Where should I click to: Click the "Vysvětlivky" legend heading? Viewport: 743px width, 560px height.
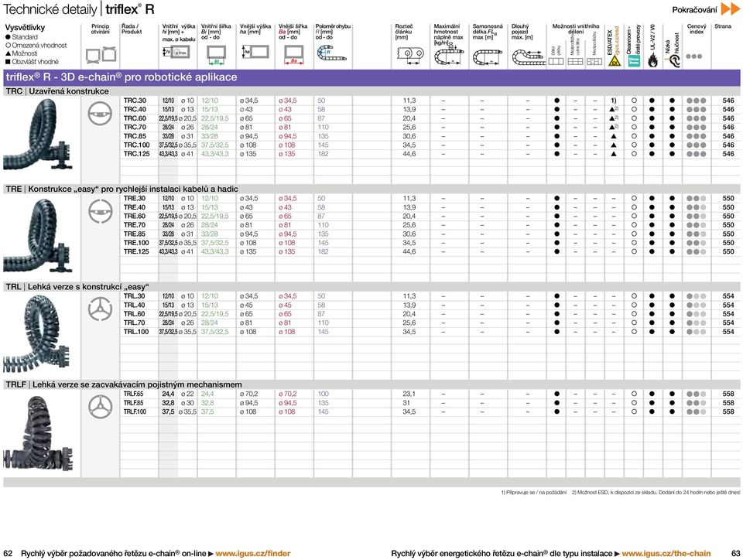click(x=25, y=27)
